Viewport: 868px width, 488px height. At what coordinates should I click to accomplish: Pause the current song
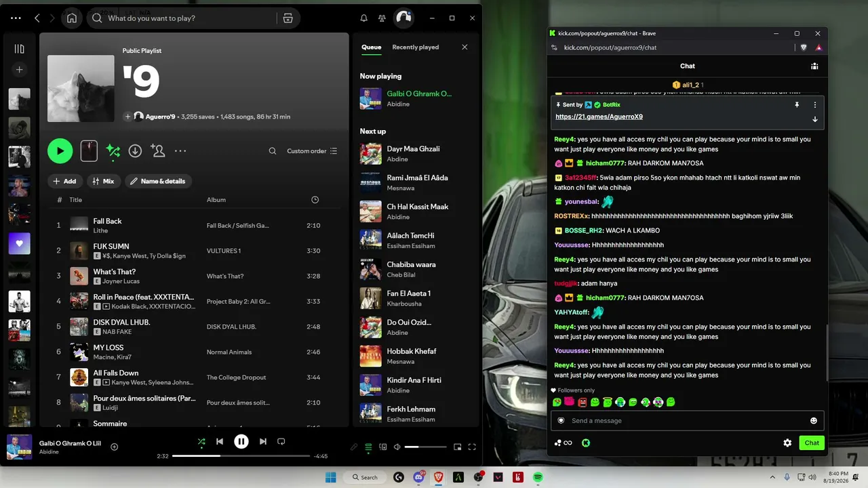pyautogui.click(x=241, y=442)
